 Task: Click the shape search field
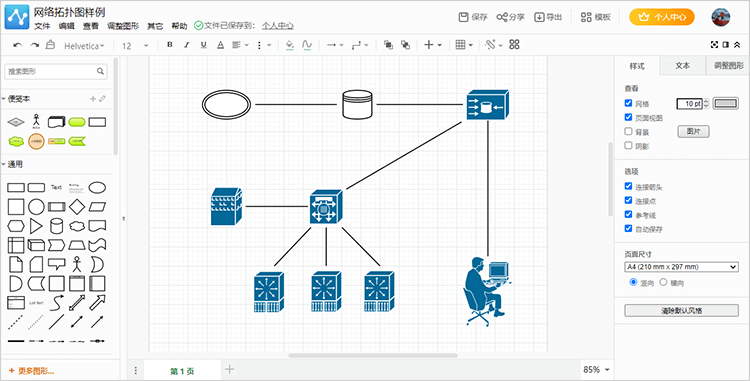coord(56,72)
